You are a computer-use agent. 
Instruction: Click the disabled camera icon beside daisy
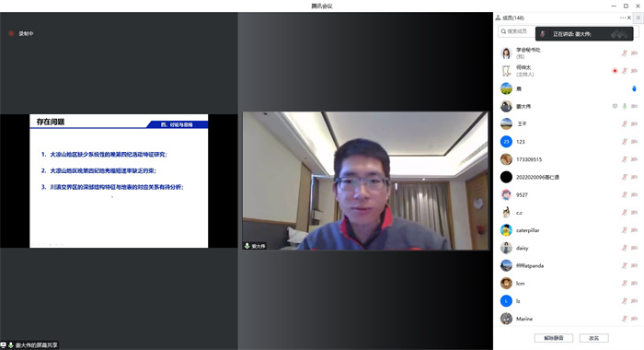click(634, 248)
